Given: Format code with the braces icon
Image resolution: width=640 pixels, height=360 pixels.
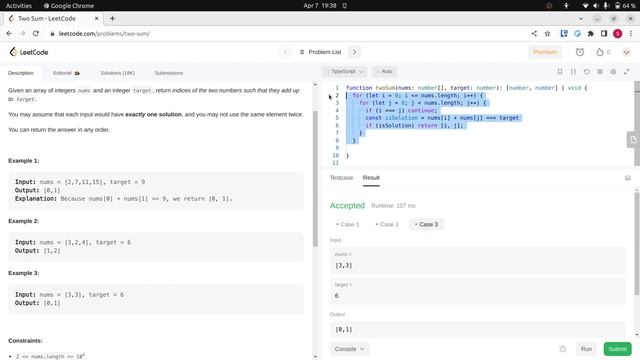Looking at the screenshot, I should click(x=573, y=71).
